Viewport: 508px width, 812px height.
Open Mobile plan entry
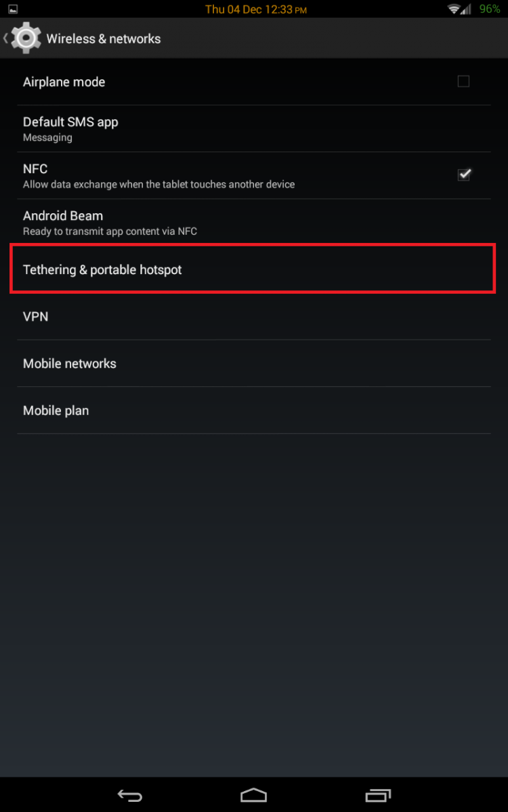click(x=253, y=410)
